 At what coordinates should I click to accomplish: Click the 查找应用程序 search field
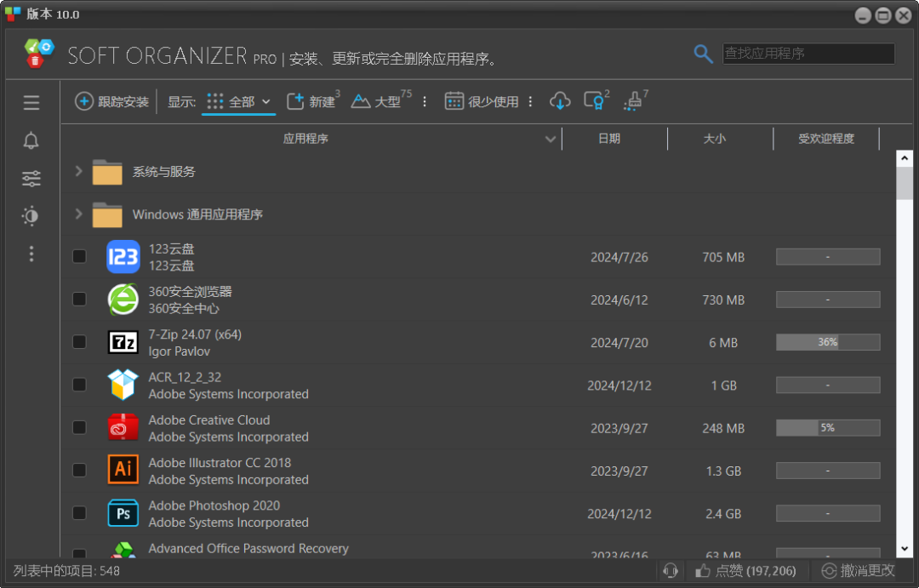point(808,54)
